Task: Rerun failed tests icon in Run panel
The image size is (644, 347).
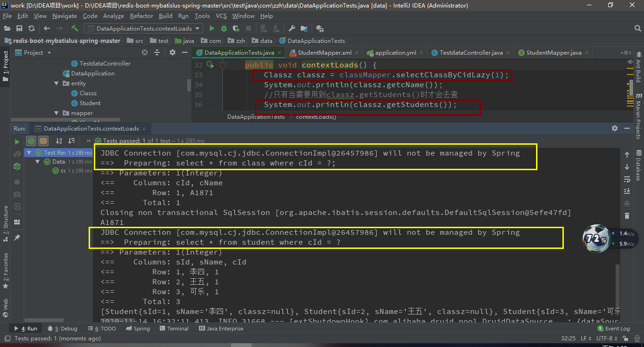Action: pos(17,154)
